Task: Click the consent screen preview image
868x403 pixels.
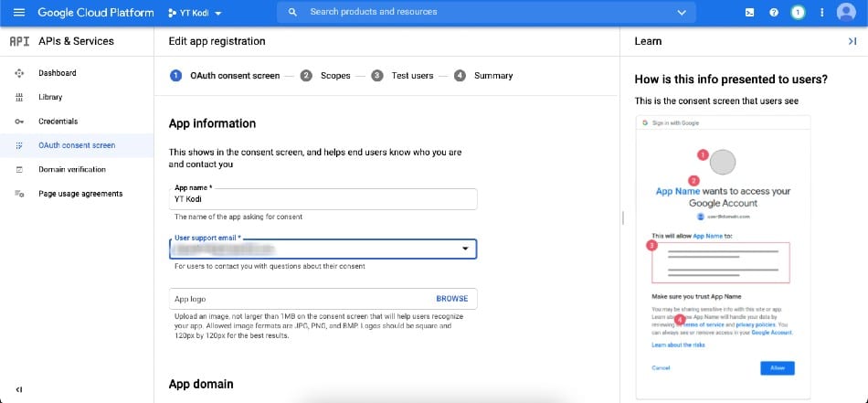Action: (x=723, y=257)
